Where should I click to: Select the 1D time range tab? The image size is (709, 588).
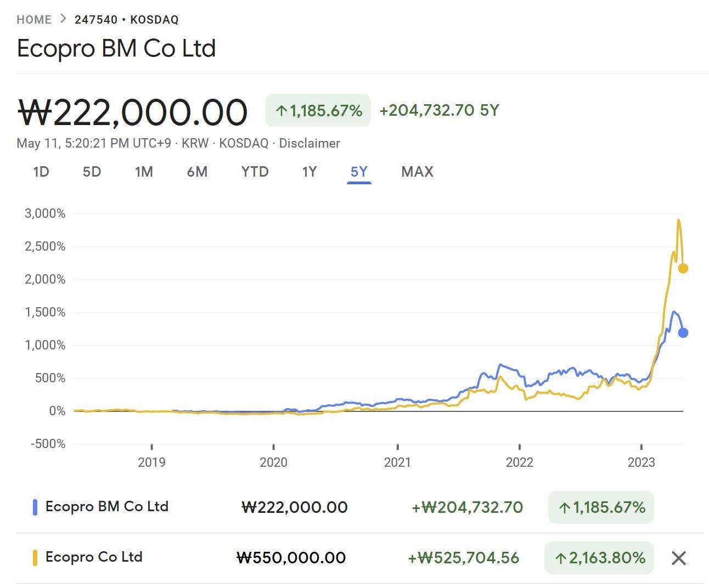tap(41, 172)
